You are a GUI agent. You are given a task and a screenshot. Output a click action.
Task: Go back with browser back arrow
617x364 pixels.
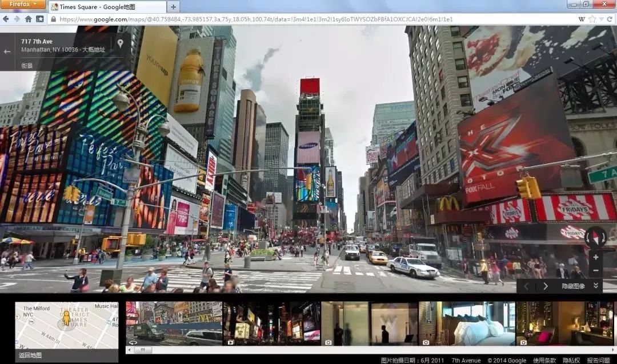click(6, 19)
